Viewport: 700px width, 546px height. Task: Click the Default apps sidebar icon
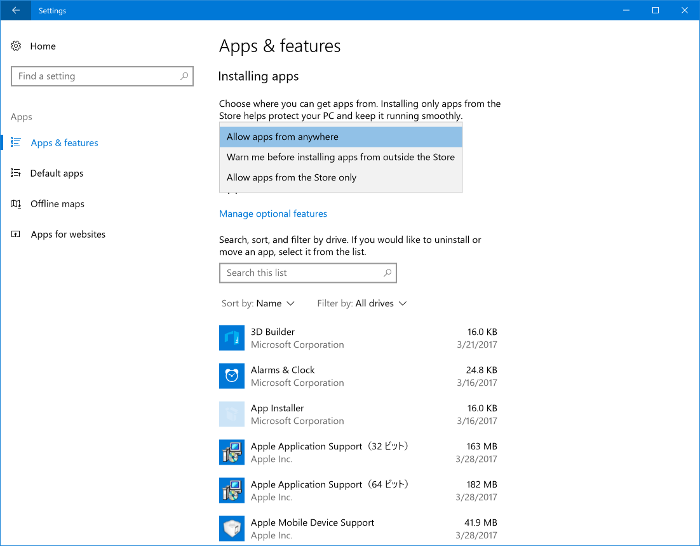tap(16, 173)
